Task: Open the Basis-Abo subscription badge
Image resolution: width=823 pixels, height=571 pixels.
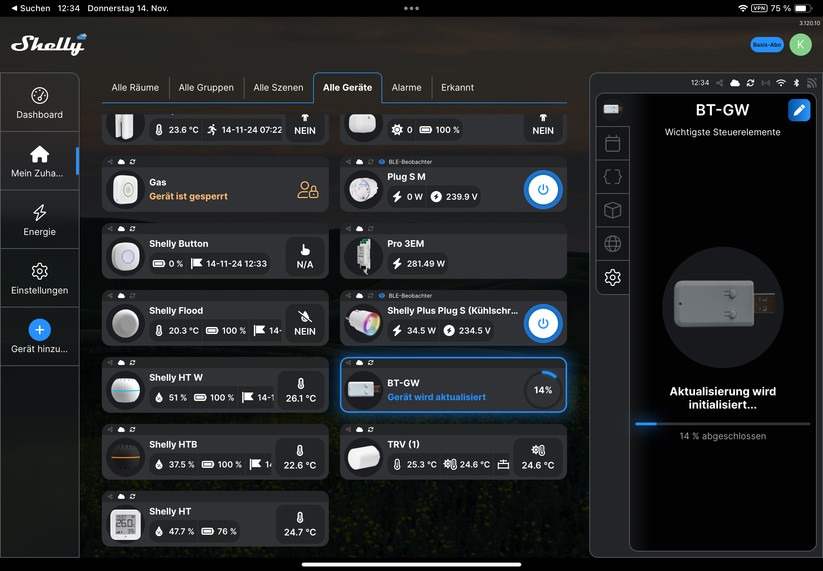Action: (767, 45)
